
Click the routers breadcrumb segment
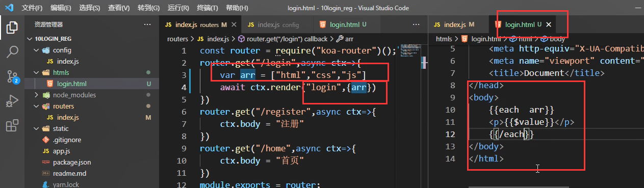pyautogui.click(x=177, y=39)
